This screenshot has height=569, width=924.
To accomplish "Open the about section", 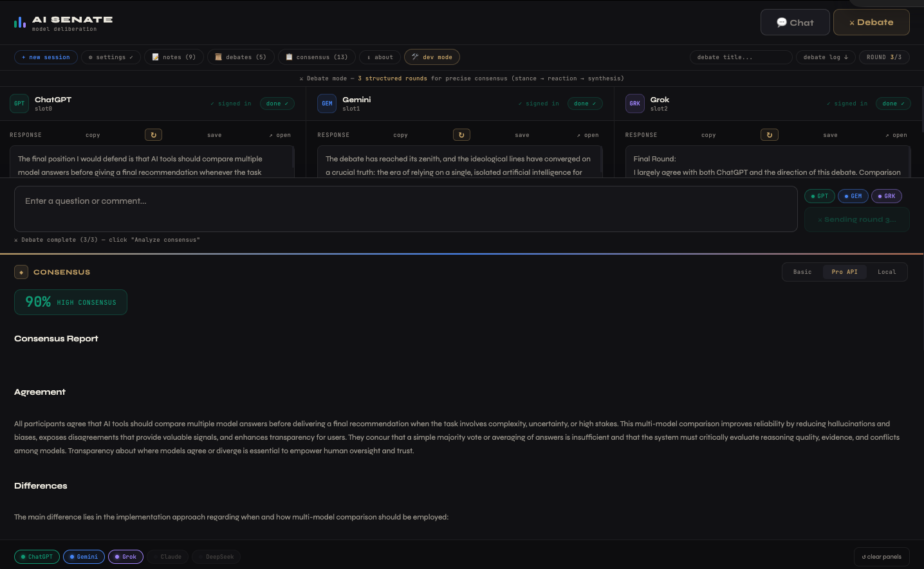I will click(380, 57).
